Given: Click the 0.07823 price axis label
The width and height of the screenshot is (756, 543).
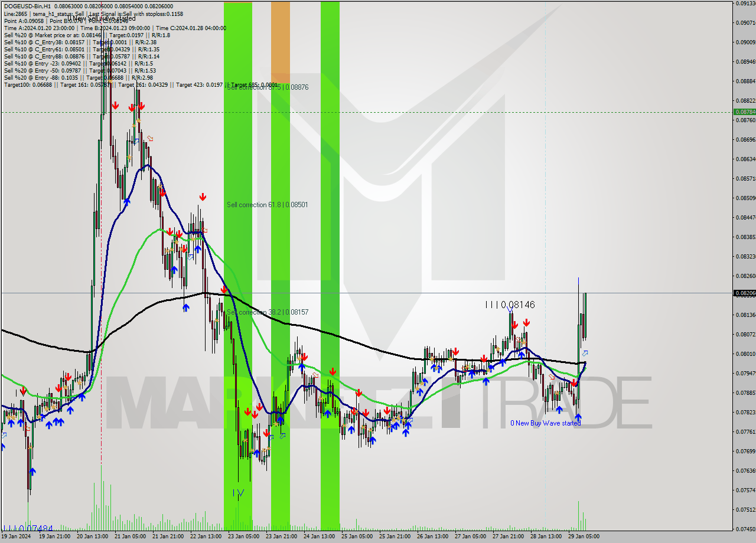Looking at the screenshot, I should [745, 413].
